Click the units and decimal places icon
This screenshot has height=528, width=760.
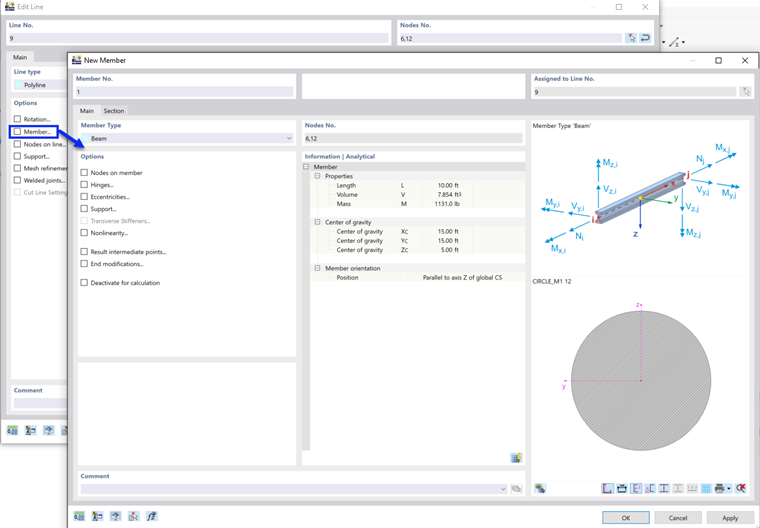click(79, 516)
